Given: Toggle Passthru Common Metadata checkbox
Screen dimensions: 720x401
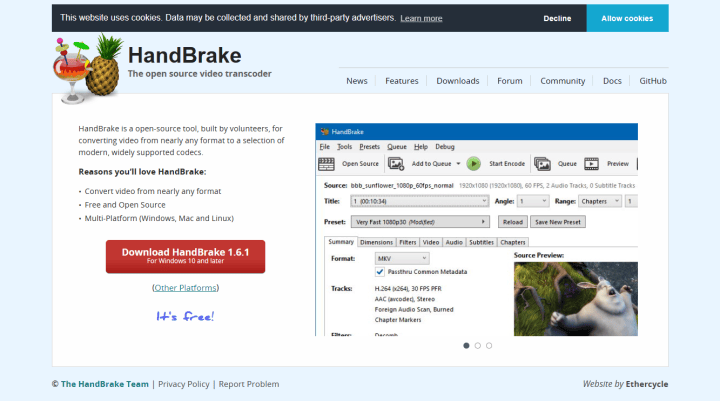Looking at the screenshot, I should click(380, 272).
